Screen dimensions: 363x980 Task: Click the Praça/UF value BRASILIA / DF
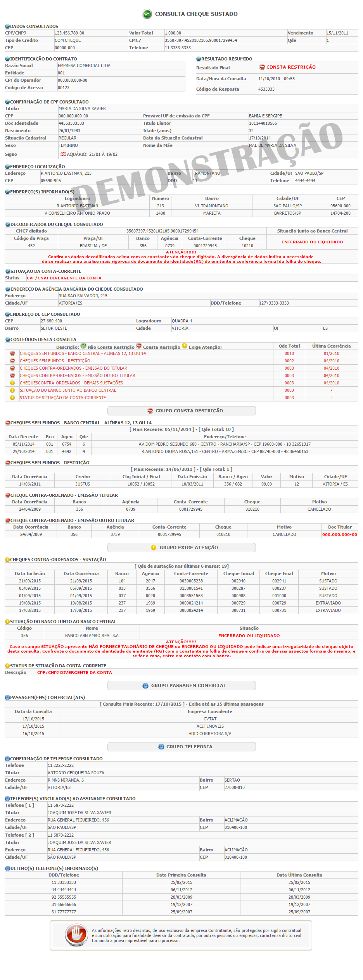pos(93,246)
